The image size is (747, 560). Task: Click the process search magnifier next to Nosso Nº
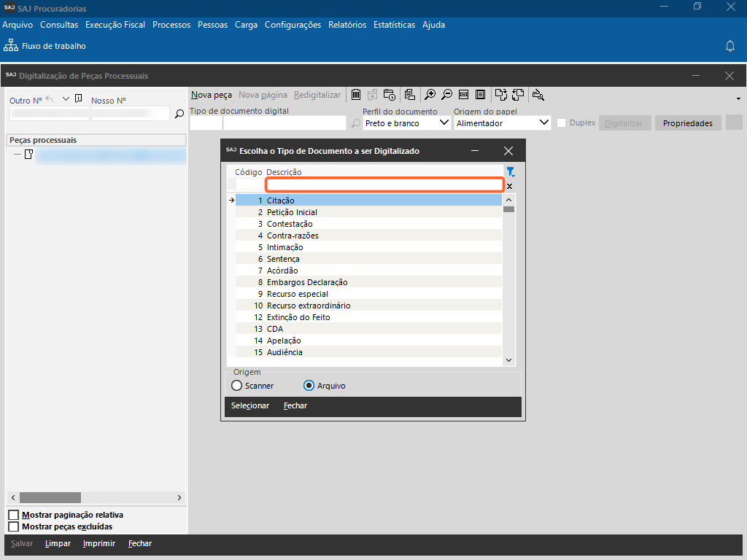point(179,114)
